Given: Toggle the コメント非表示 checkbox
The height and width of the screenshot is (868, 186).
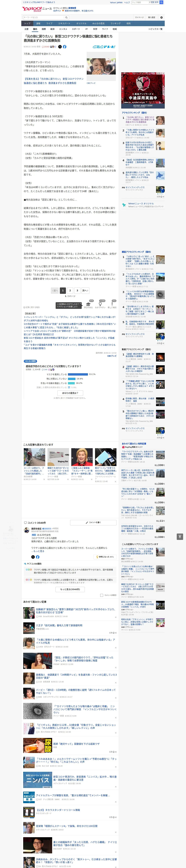Looking at the screenshot, I should pos(102,595).
